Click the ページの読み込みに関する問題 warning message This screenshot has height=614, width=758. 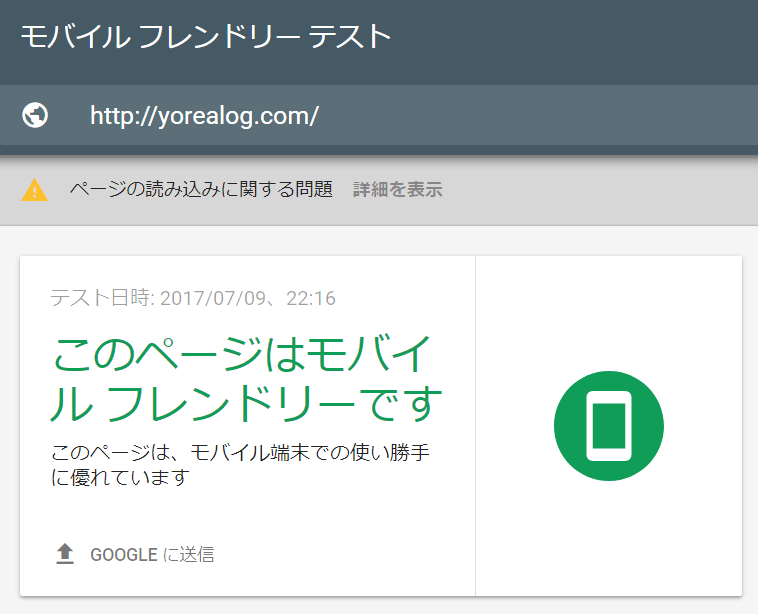pyautogui.click(x=200, y=190)
